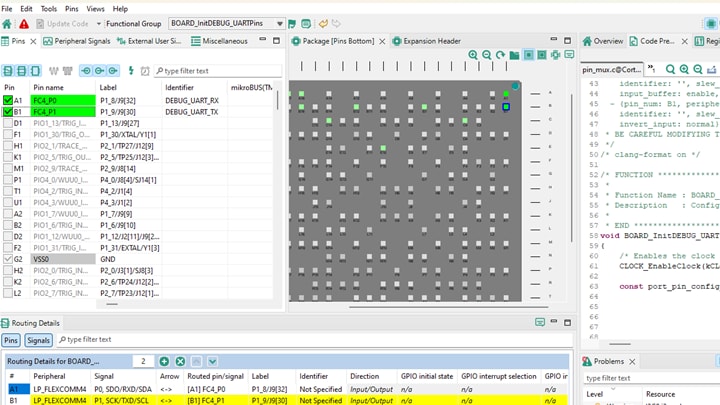Select the blue highlighted pin in package view

tap(506, 106)
